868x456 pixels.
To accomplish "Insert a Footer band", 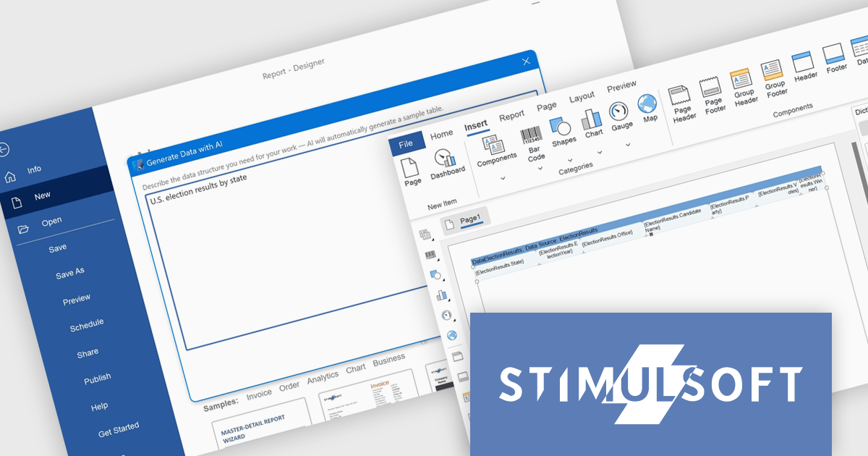I will pos(834,54).
